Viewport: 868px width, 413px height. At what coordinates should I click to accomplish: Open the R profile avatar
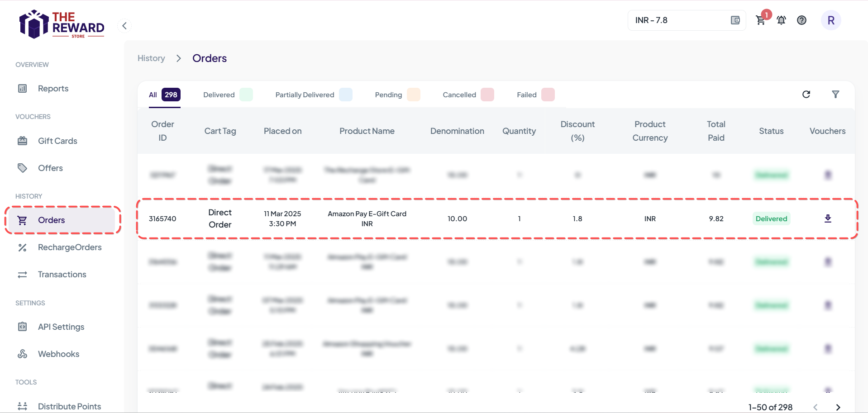[831, 20]
